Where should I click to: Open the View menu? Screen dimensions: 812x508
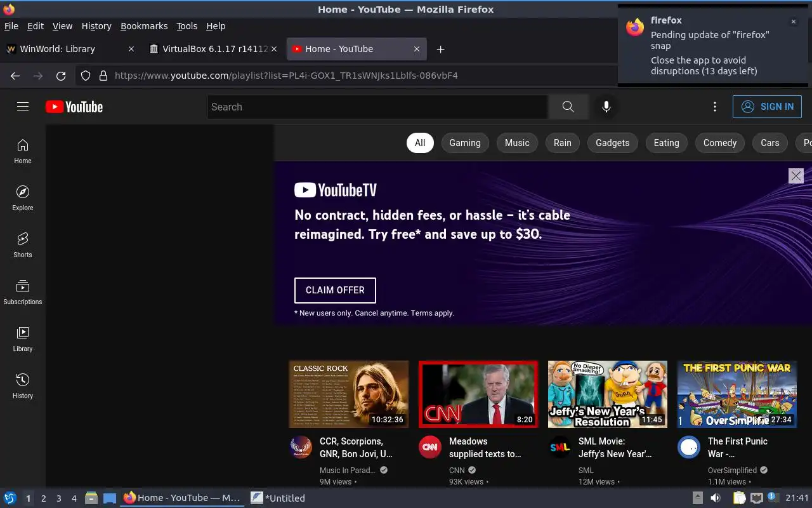tap(62, 26)
